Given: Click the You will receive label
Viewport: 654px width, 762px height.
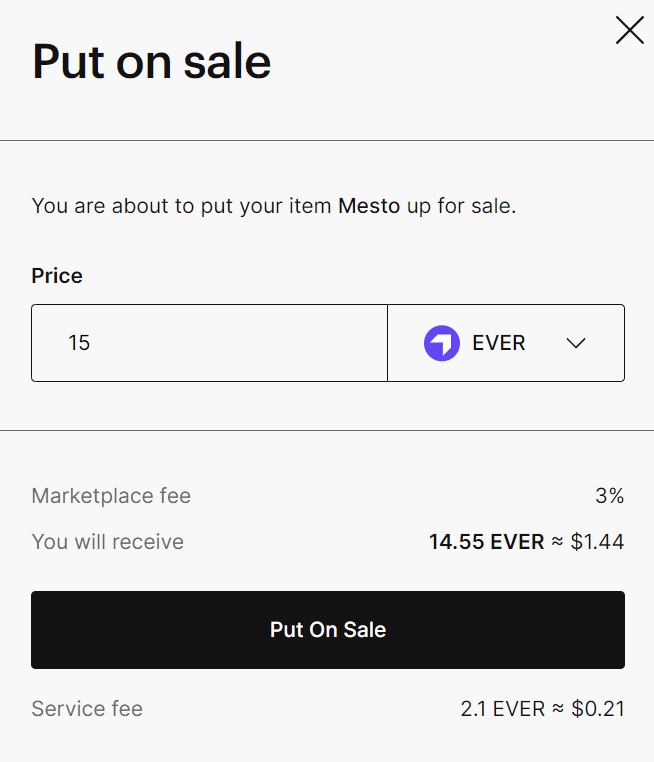Looking at the screenshot, I should click(108, 542).
